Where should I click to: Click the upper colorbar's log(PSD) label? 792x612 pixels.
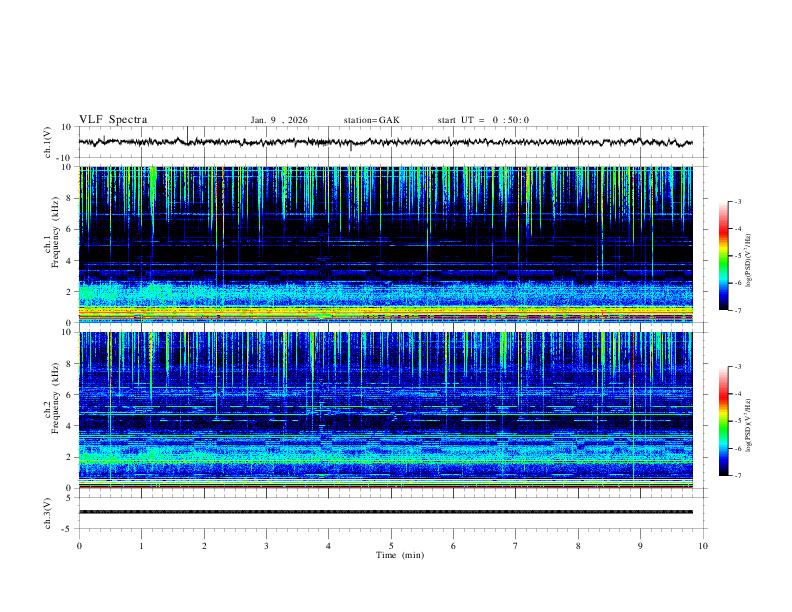coord(748,260)
